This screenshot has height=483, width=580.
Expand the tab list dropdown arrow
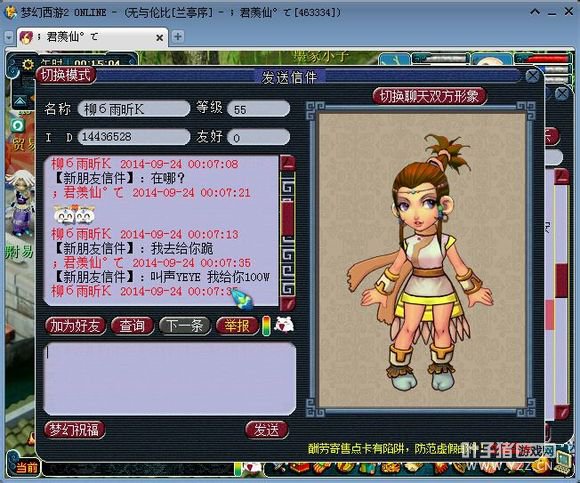coord(9,37)
